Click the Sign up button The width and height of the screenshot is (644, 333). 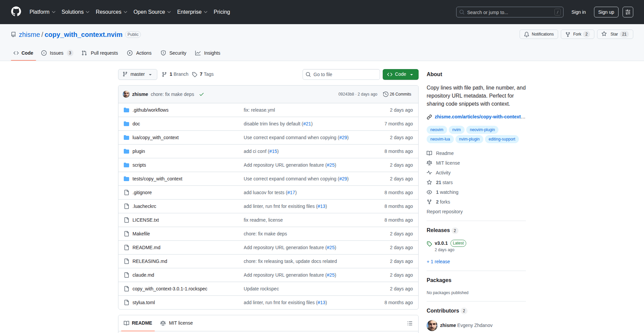(606, 12)
